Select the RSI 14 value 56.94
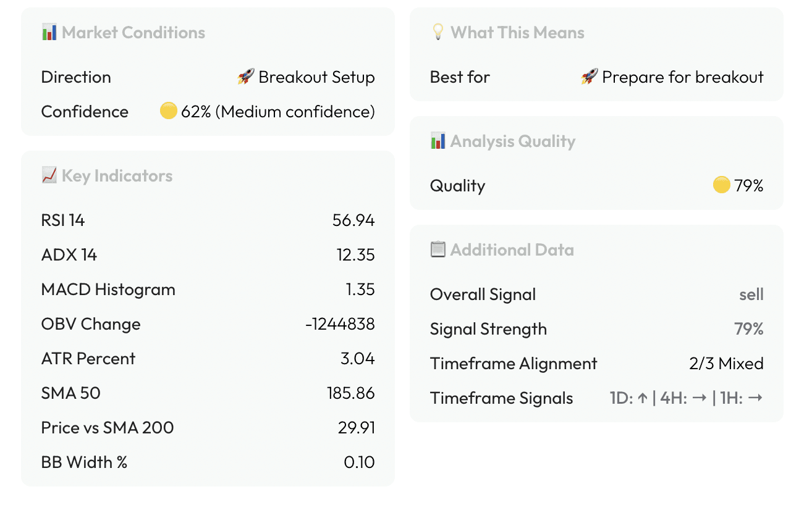812x505 pixels. 353,220
